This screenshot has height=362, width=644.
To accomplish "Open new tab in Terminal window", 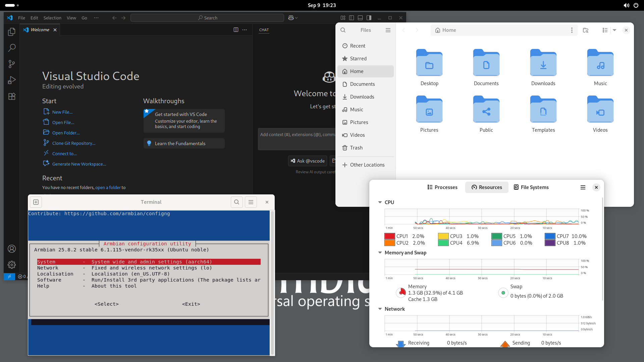I will point(36,202).
